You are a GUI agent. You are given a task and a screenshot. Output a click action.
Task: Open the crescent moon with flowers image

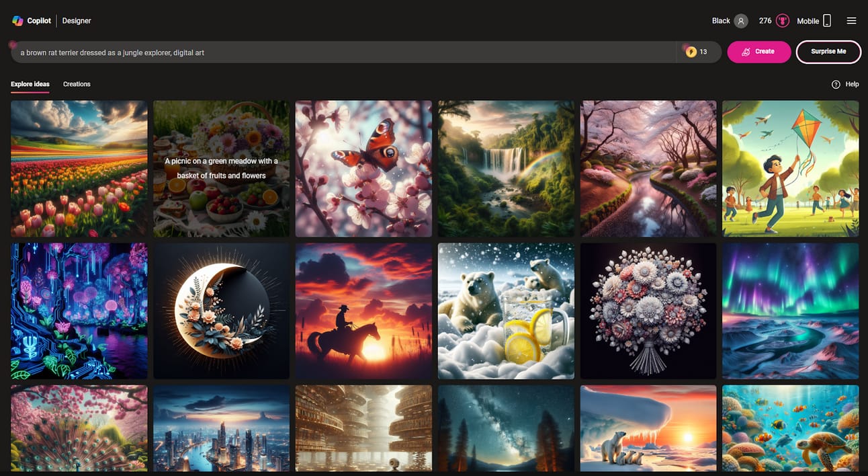tap(222, 311)
